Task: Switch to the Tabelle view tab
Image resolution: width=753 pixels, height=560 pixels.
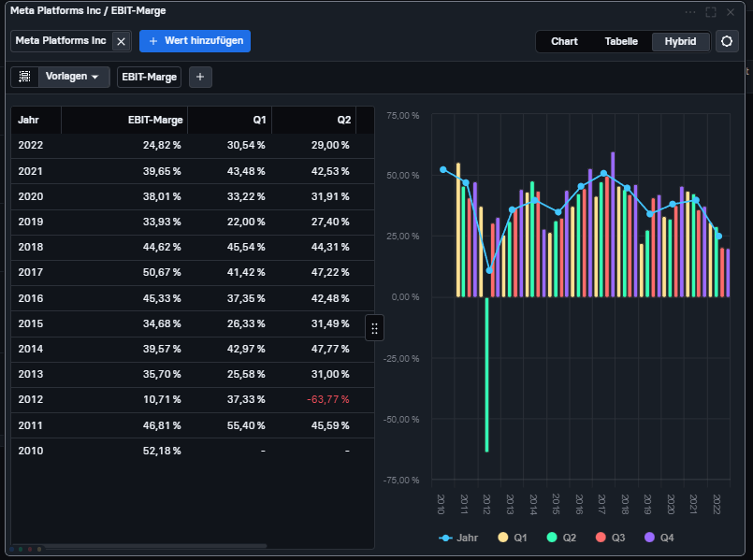Action: (x=621, y=41)
